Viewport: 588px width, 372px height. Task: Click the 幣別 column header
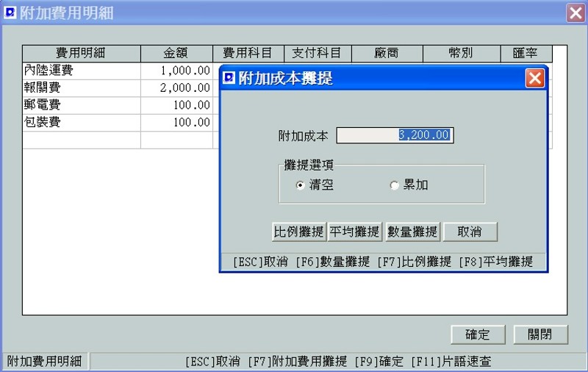pos(462,54)
